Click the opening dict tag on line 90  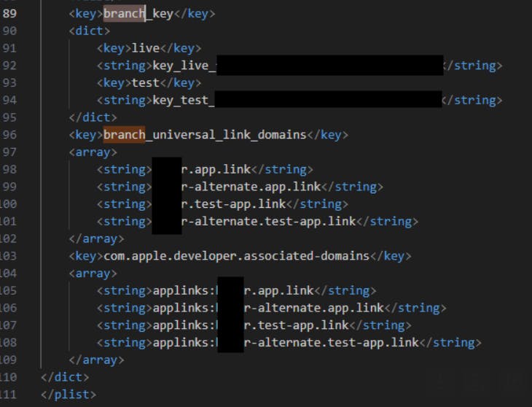click(x=90, y=31)
